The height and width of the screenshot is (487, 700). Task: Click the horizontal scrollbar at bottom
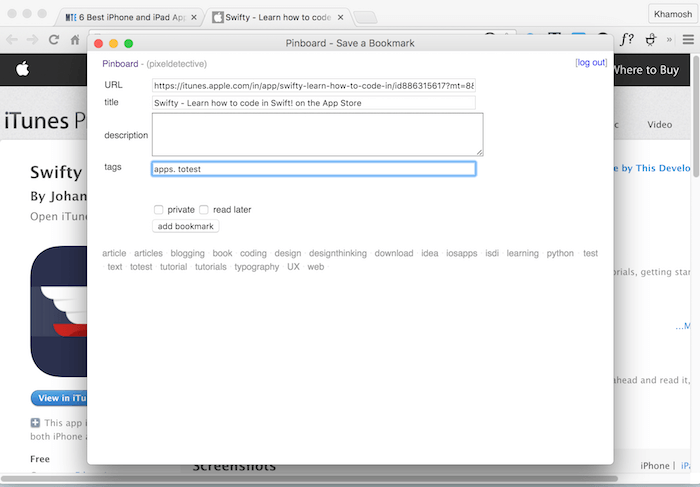(x=309, y=479)
